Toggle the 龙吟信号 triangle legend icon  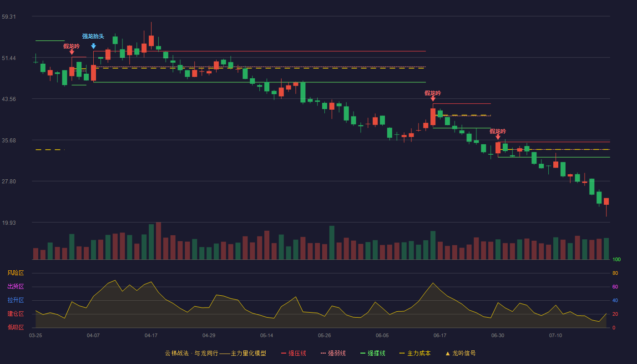[448, 353]
